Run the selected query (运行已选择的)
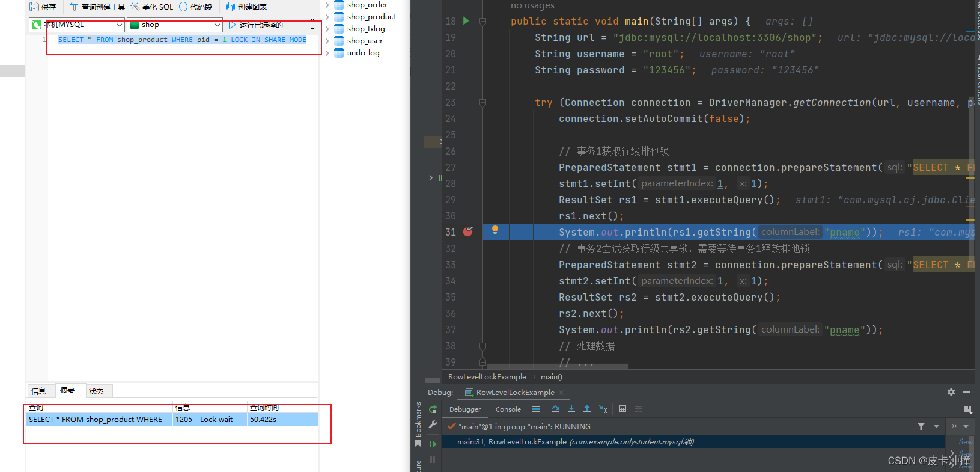980x472 pixels. (x=256, y=25)
